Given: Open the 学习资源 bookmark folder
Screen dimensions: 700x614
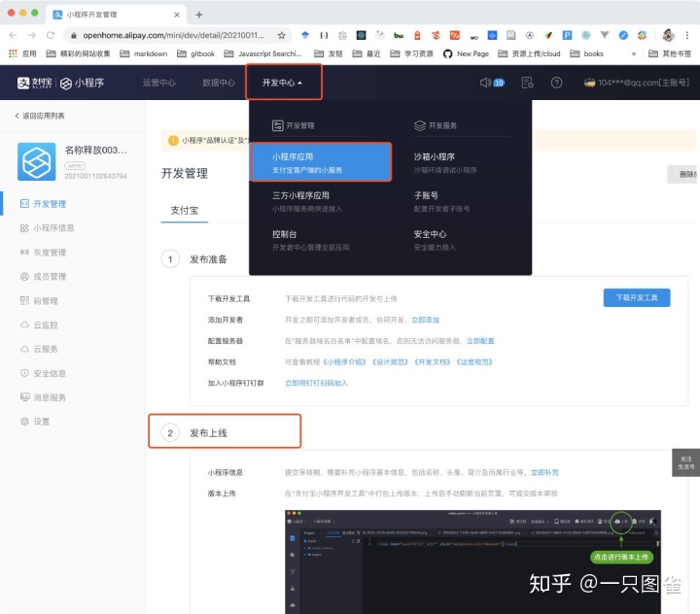Looking at the screenshot, I should [411, 53].
